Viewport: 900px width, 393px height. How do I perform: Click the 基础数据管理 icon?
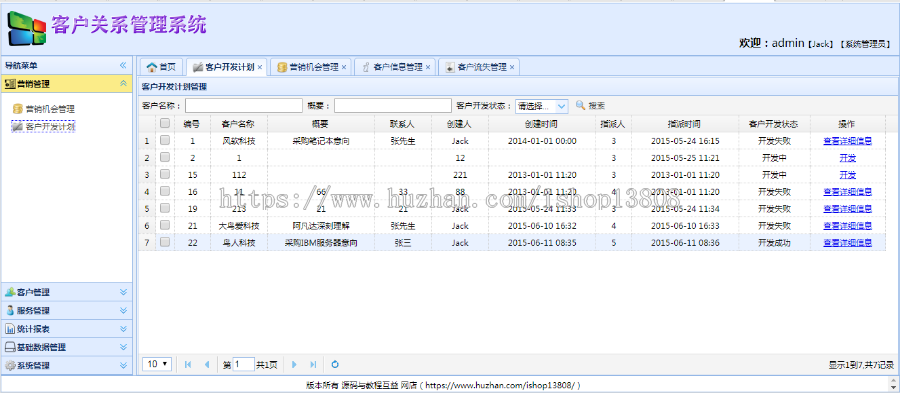10,347
